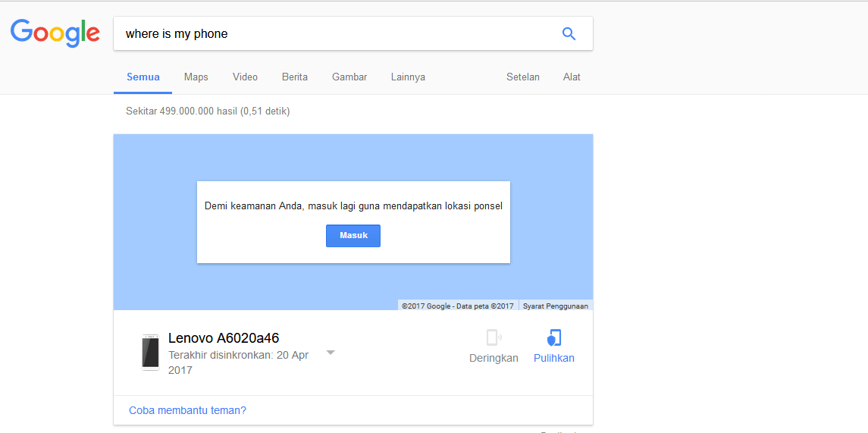Expand the device selector dropdown arrow

(331, 353)
